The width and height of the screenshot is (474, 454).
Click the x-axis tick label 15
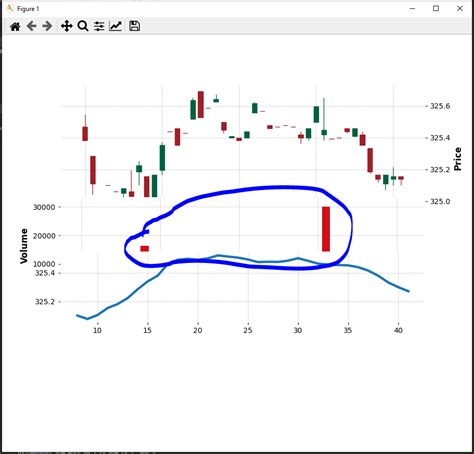pyautogui.click(x=147, y=330)
